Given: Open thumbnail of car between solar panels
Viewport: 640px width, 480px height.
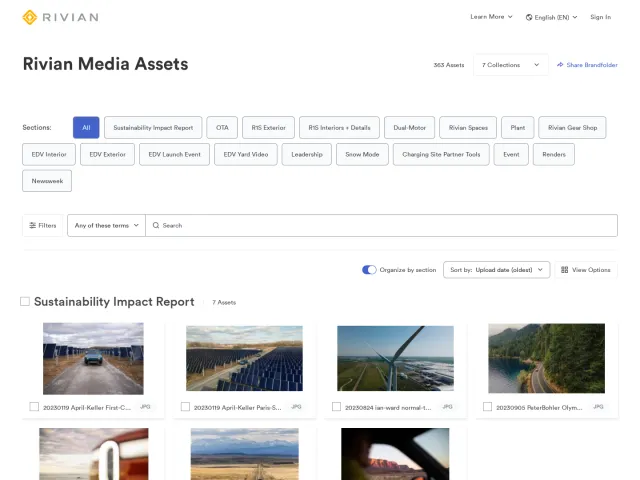Looking at the screenshot, I should point(93,358).
